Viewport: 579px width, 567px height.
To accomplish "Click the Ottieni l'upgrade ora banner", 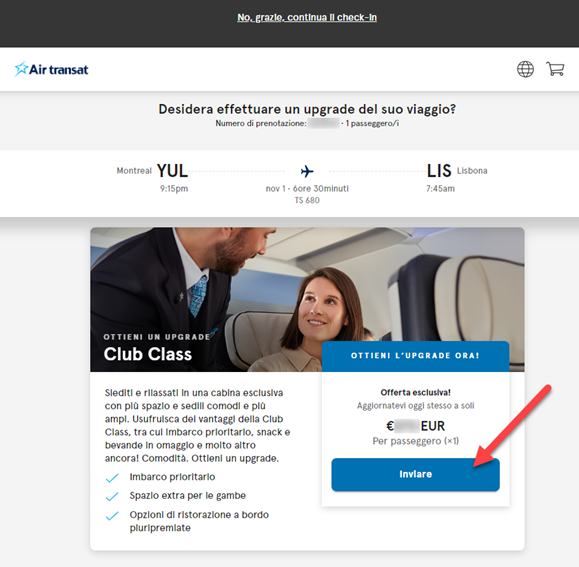I will tap(415, 356).
